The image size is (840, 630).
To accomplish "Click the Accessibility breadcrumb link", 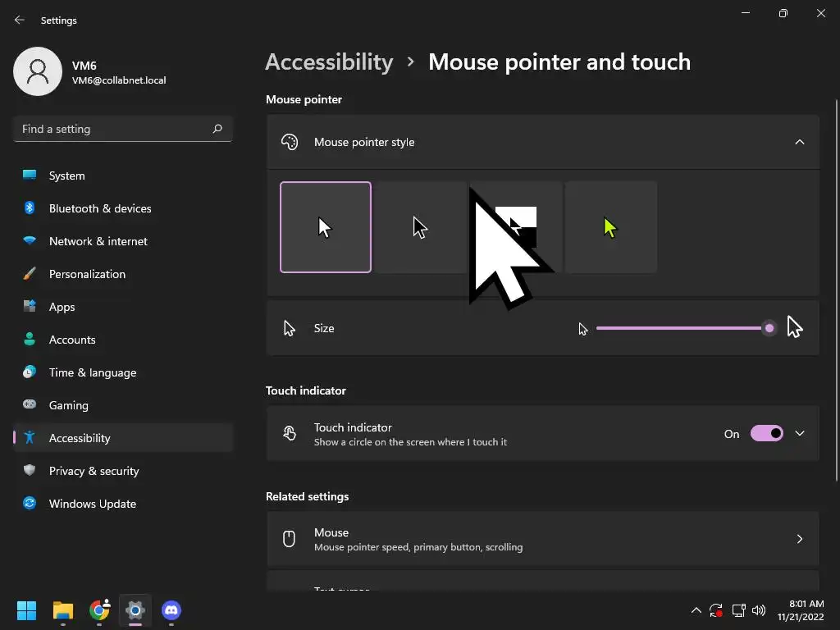I will point(329,62).
